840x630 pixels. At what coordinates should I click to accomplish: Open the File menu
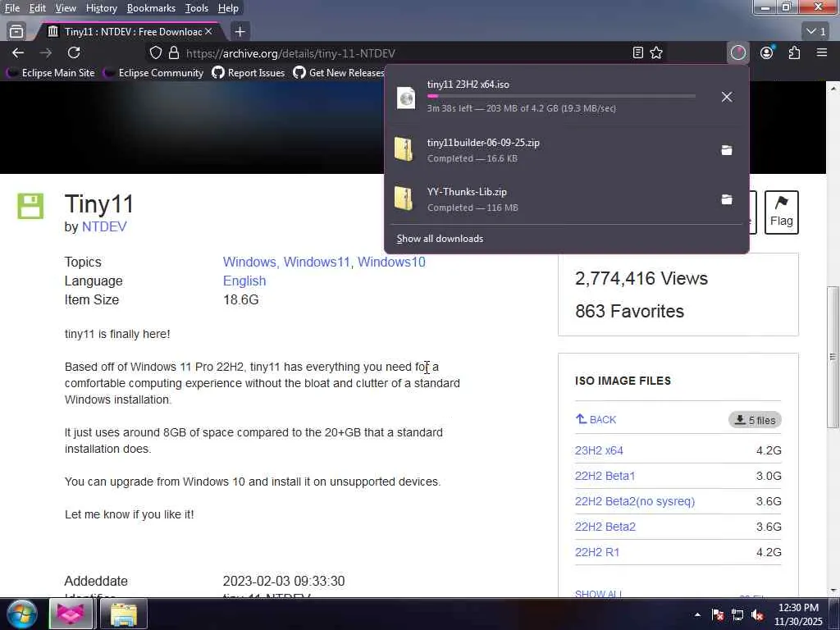click(x=11, y=8)
